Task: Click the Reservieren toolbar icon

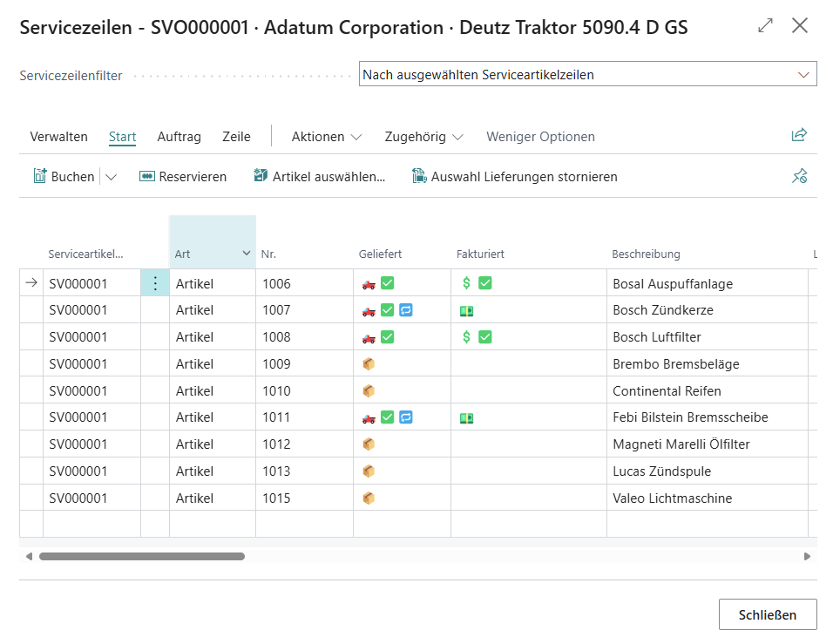Action: [x=146, y=176]
